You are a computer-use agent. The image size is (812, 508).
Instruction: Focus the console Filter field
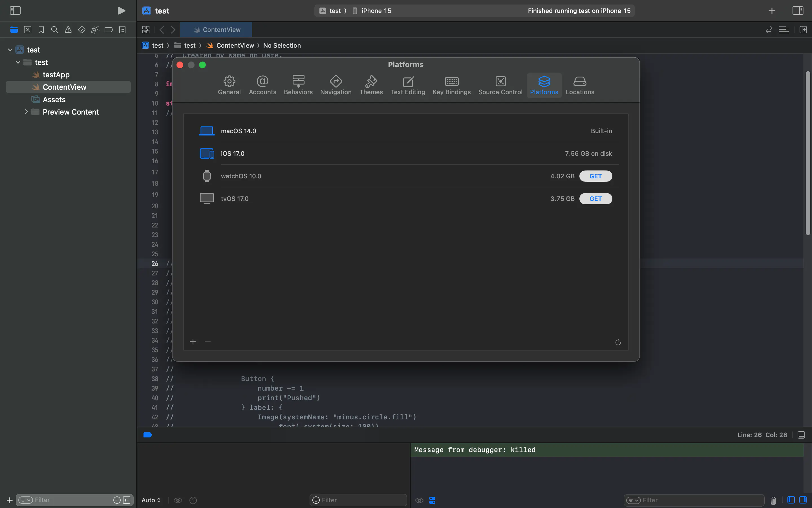[694, 500]
